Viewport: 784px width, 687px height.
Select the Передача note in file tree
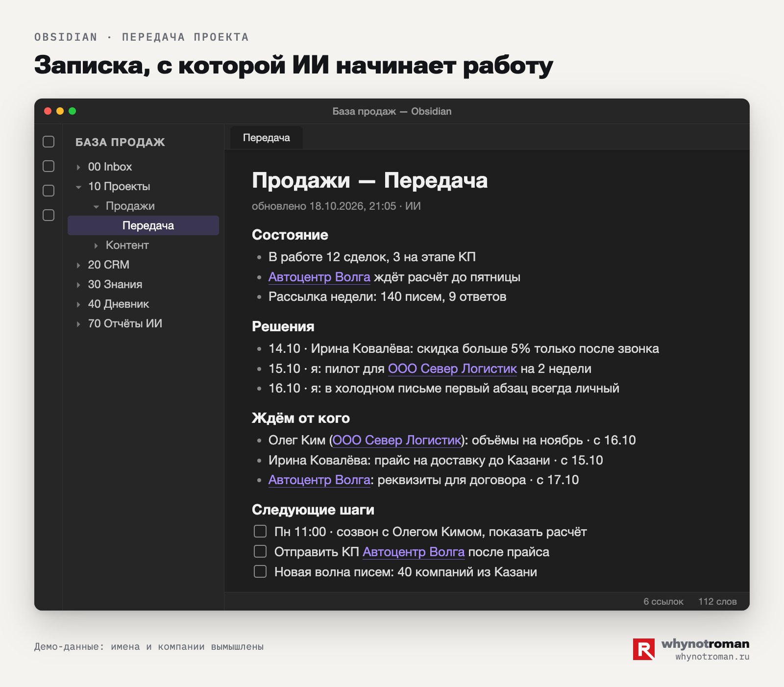[143, 225]
